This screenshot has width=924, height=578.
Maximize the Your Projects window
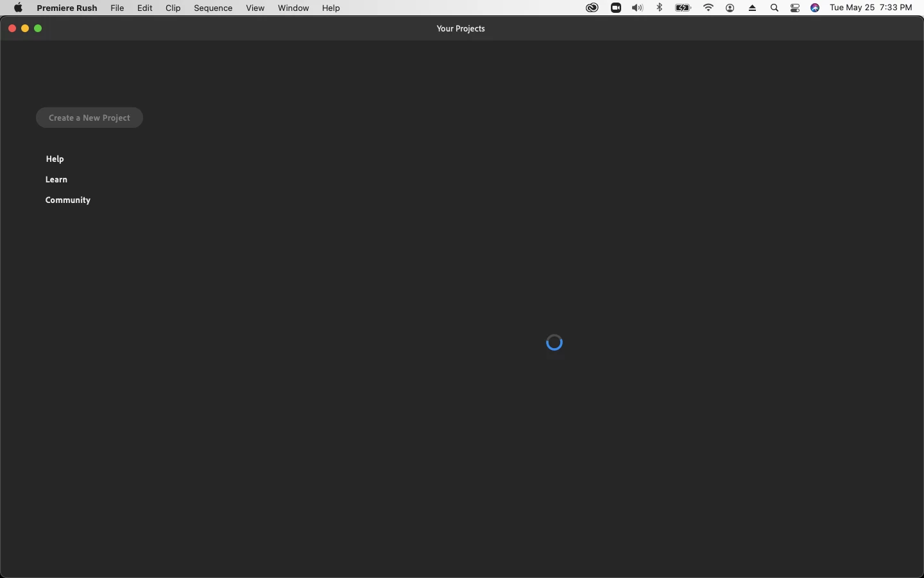[38, 28]
